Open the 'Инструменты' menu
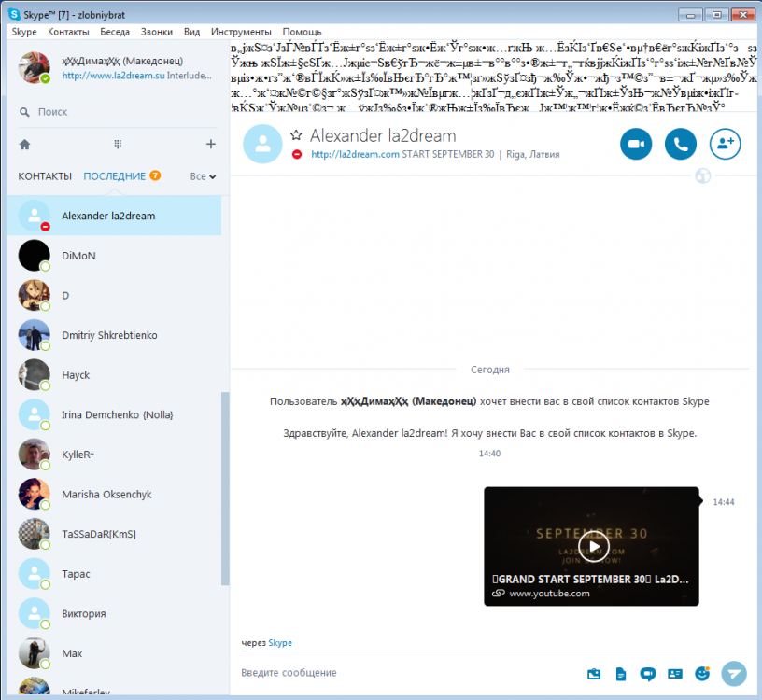Viewport: 762px width, 700px height. [x=241, y=32]
